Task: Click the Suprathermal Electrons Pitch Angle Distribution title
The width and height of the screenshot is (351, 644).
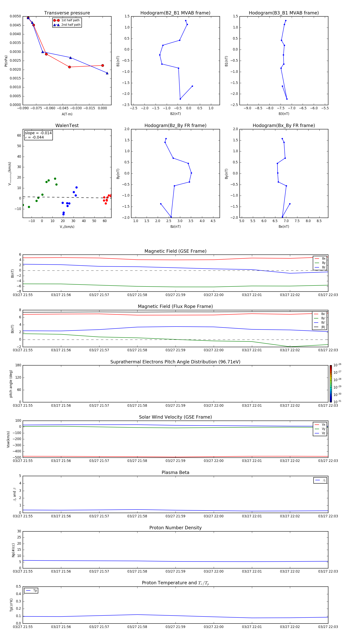Action: pos(175,362)
